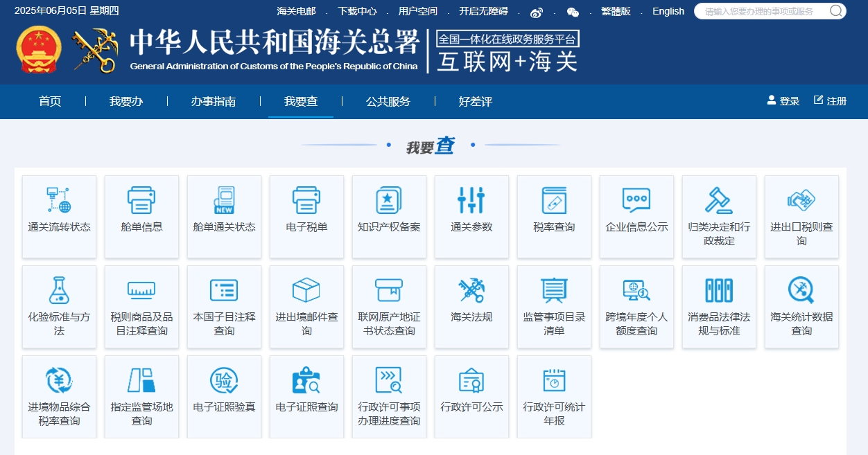Click the 税则商品及品目注释查询 ruler icon
The height and width of the screenshot is (455, 868).
click(141, 289)
